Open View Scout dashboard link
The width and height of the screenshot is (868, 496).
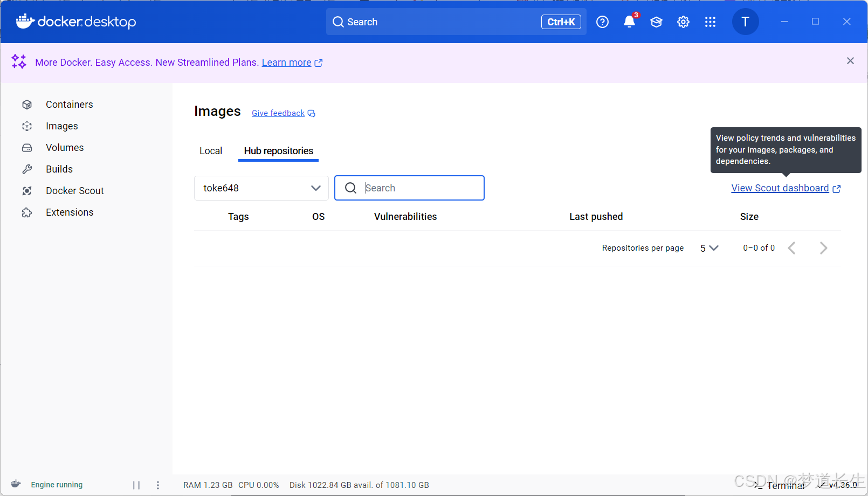(780, 188)
